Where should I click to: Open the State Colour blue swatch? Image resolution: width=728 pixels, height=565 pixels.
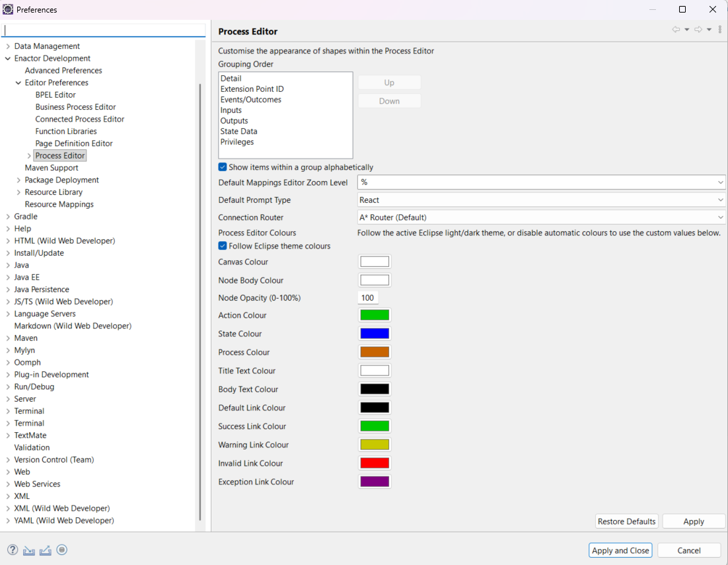point(375,334)
